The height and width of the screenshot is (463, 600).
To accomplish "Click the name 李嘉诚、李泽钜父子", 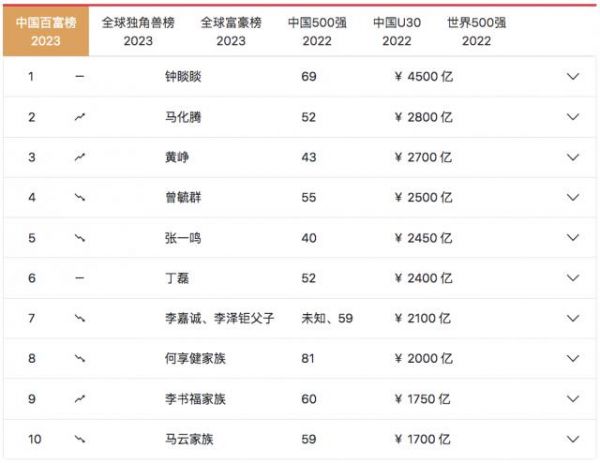I will tap(219, 318).
